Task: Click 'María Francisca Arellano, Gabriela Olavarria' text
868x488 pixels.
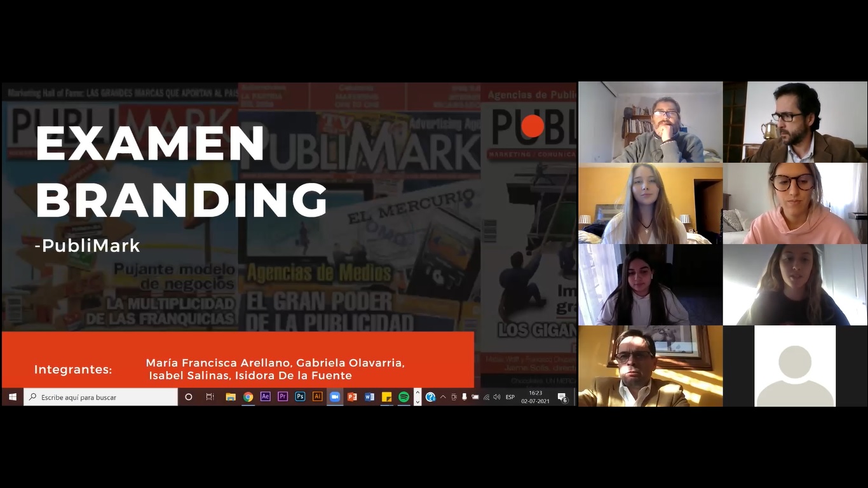Action: (x=275, y=363)
